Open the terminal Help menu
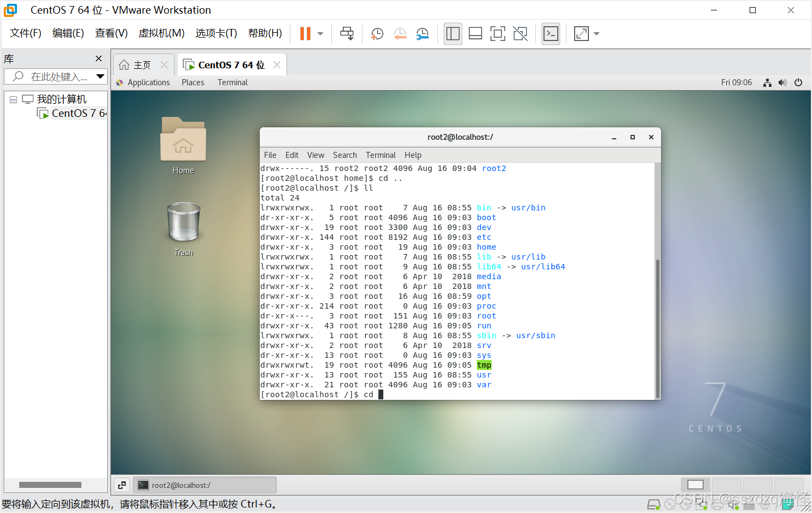The height and width of the screenshot is (513, 812). coord(413,155)
